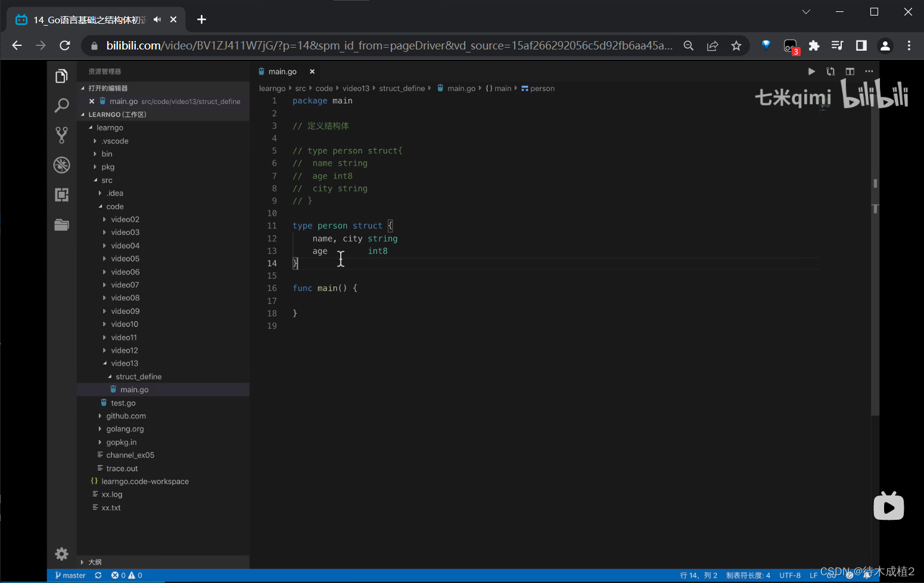This screenshot has width=924, height=583.
Task: Open the browser extensions puzzle icon
Action: (x=814, y=45)
